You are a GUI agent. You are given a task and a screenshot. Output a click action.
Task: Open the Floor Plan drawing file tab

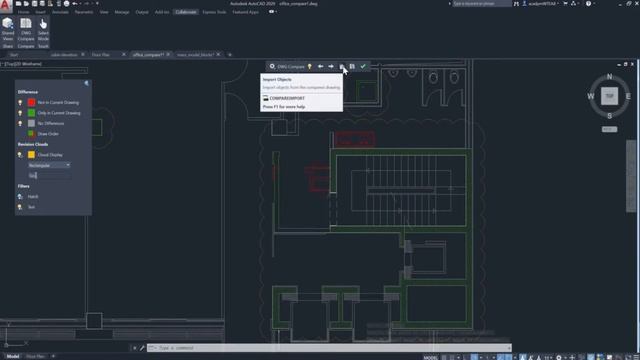[101, 54]
